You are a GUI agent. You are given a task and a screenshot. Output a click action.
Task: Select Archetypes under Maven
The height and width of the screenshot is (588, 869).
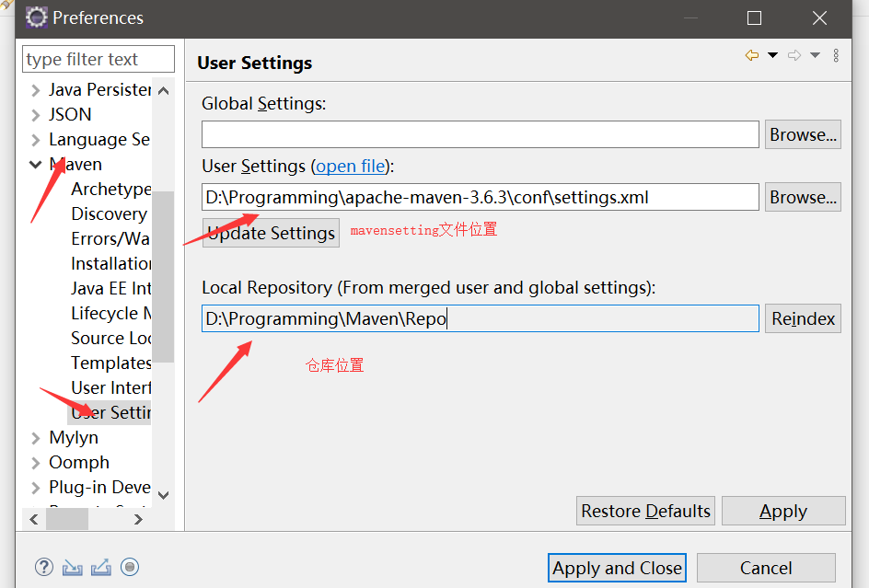click(110, 189)
